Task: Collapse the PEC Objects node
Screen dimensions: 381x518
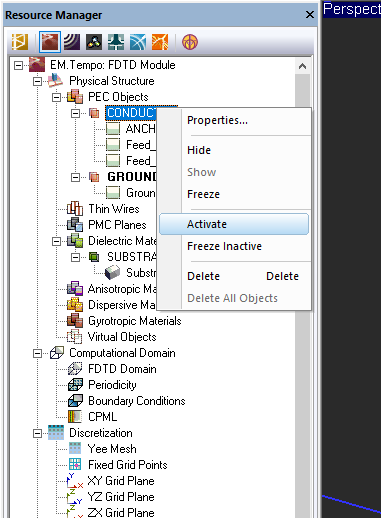Action: (x=57, y=97)
